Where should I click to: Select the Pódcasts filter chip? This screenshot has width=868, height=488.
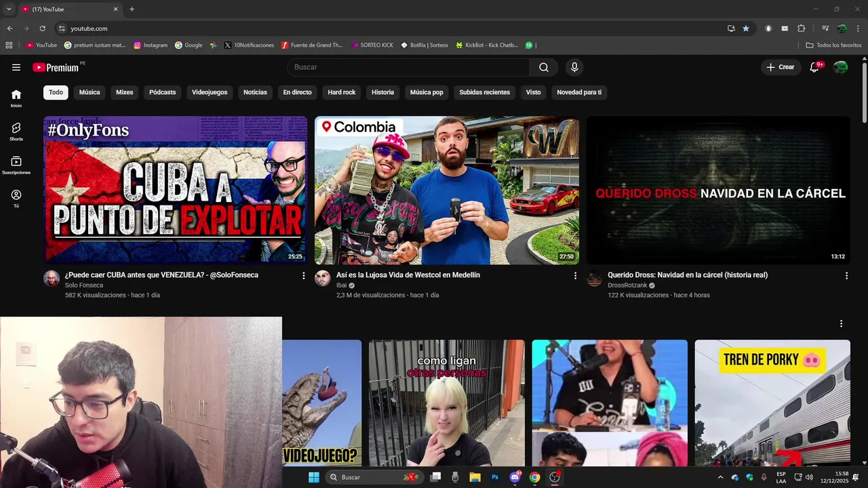[163, 92]
